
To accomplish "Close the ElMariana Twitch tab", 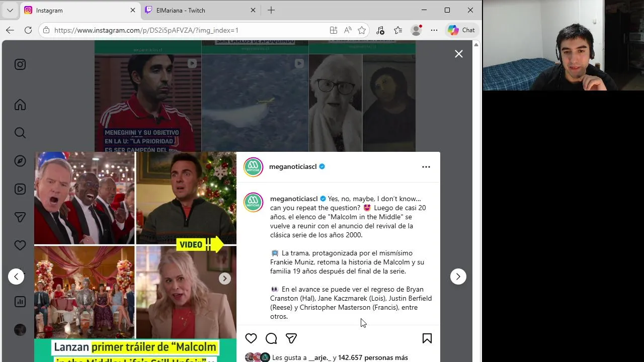I will [253, 10].
